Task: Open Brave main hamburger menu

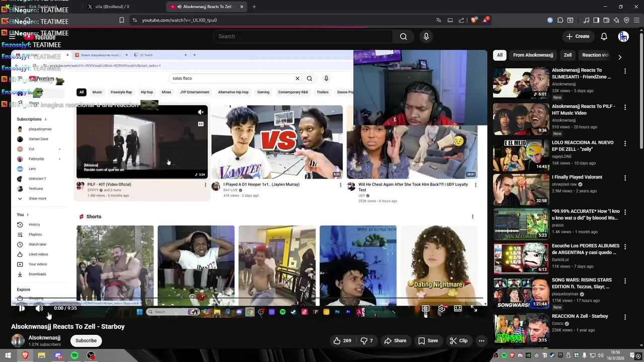Action: coord(636,20)
